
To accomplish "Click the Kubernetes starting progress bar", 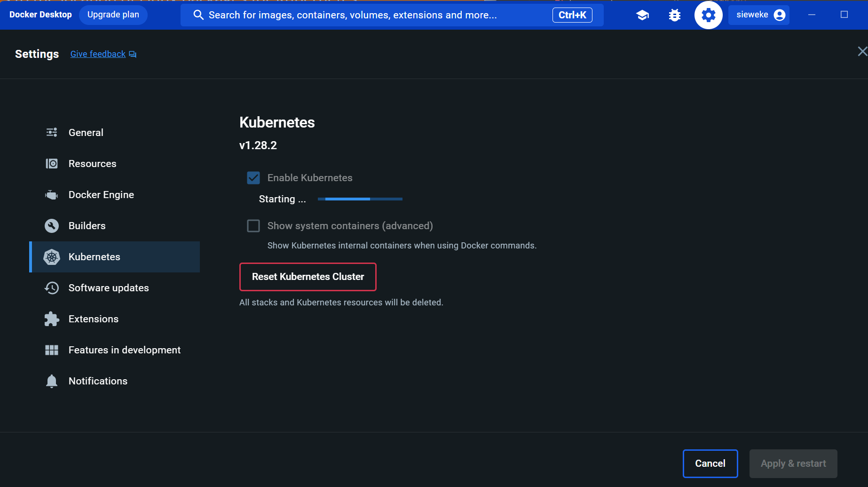I will click(360, 199).
